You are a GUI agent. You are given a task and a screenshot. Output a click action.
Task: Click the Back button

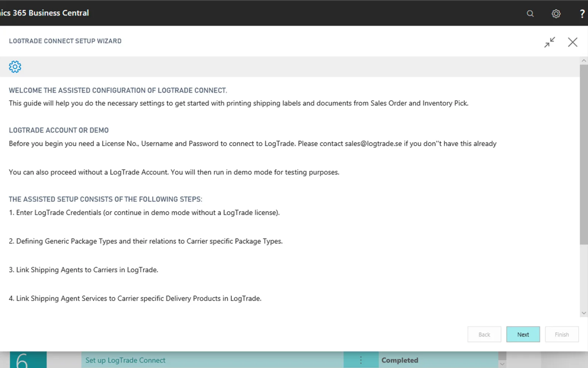[484, 335]
